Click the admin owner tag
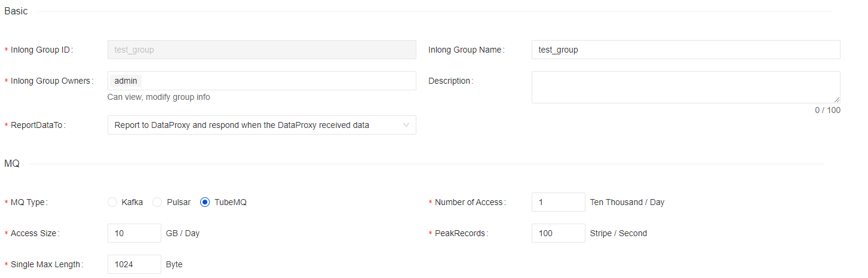The image size is (868, 278). pos(125,81)
